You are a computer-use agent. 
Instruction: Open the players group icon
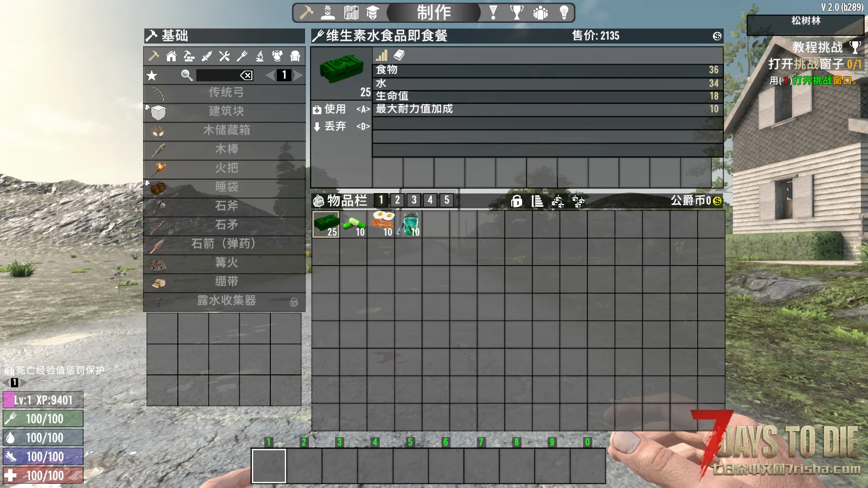[x=541, y=12]
